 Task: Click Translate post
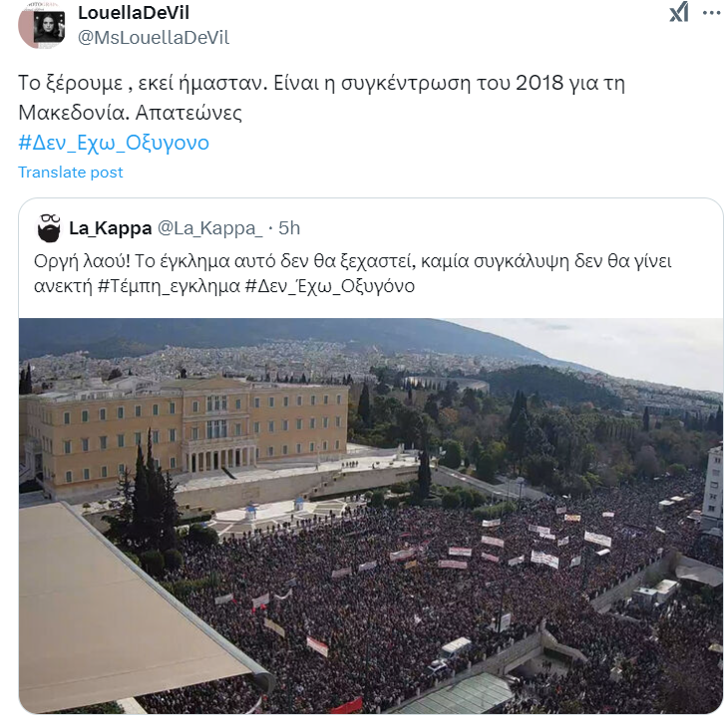[71, 173]
